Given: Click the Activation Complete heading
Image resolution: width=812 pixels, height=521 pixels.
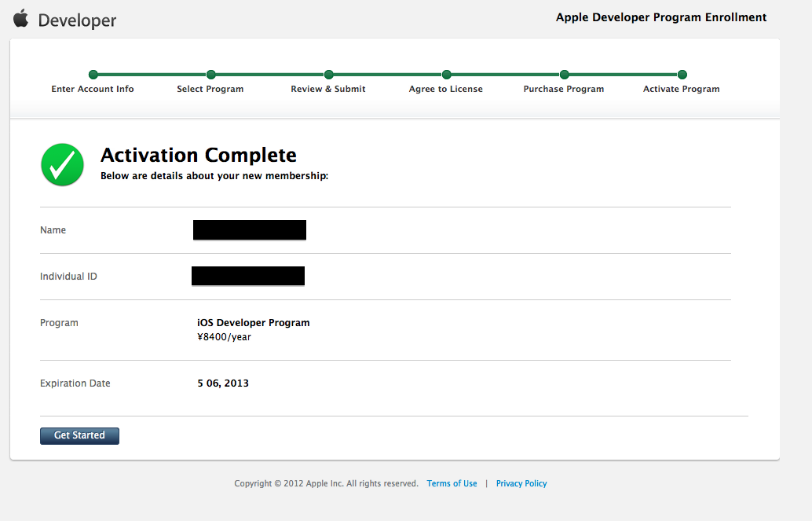Looking at the screenshot, I should click(x=199, y=155).
